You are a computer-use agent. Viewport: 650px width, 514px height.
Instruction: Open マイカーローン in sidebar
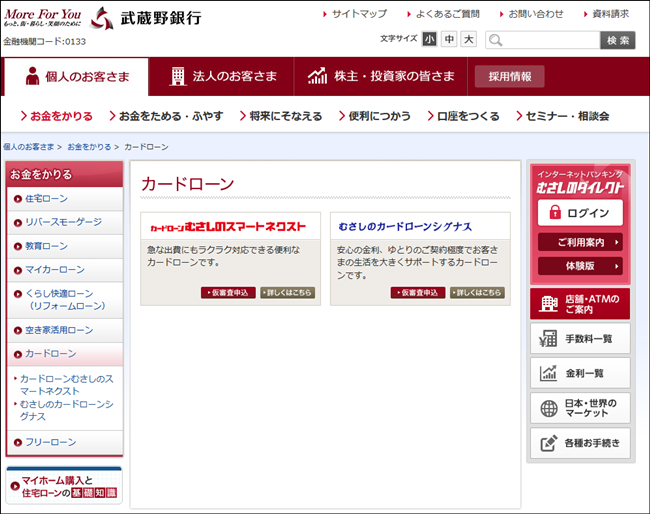point(65,270)
